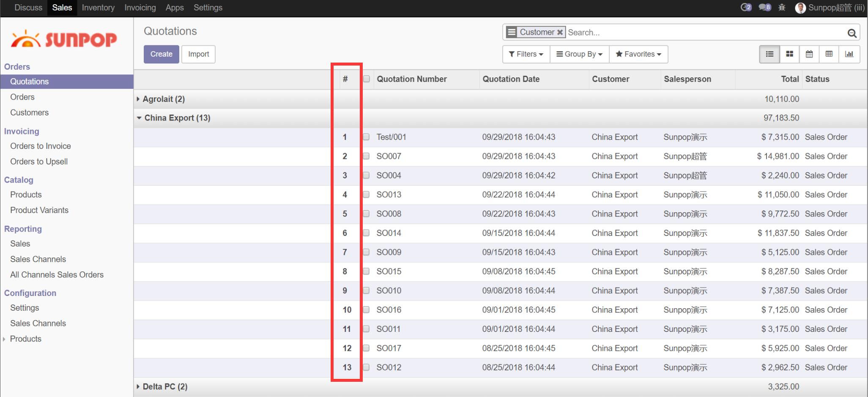Open Orders to Upsell
This screenshot has height=397, width=868.
(x=39, y=162)
